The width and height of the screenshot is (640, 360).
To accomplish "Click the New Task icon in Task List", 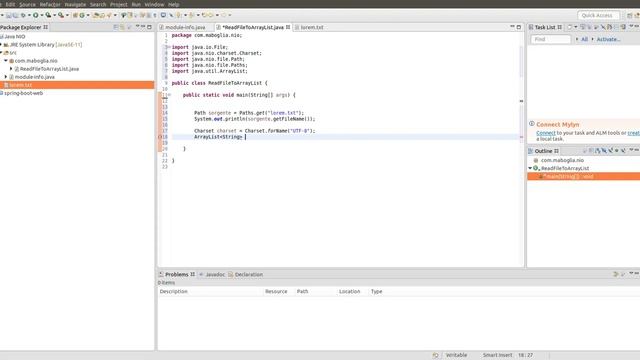I will click(569, 27).
